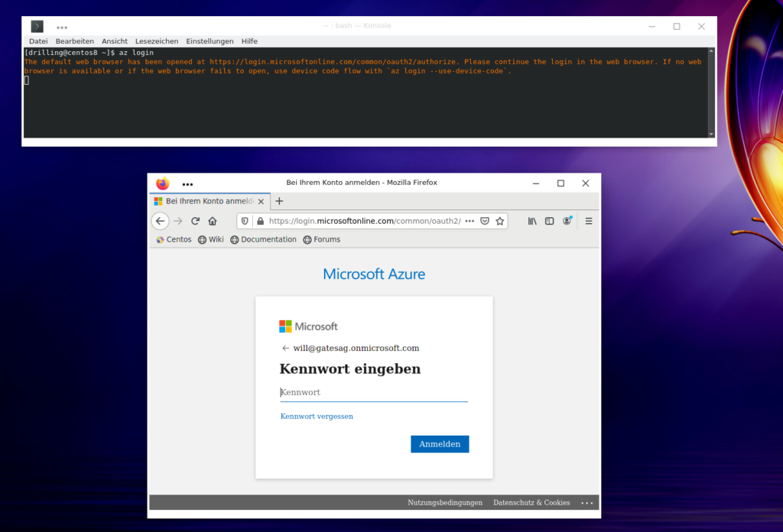783x532 pixels.
Task: Open the Forums bookmark
Action: 322,239
